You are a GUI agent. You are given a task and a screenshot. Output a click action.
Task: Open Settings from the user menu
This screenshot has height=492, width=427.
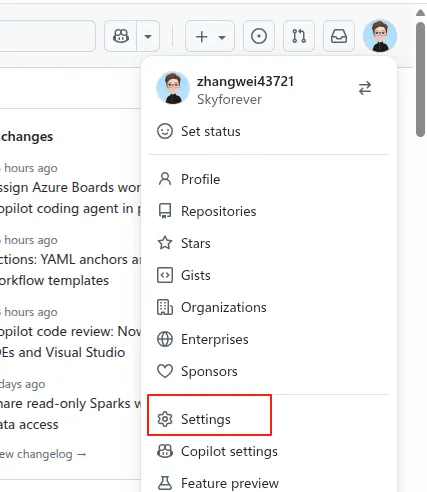point(269,419)
